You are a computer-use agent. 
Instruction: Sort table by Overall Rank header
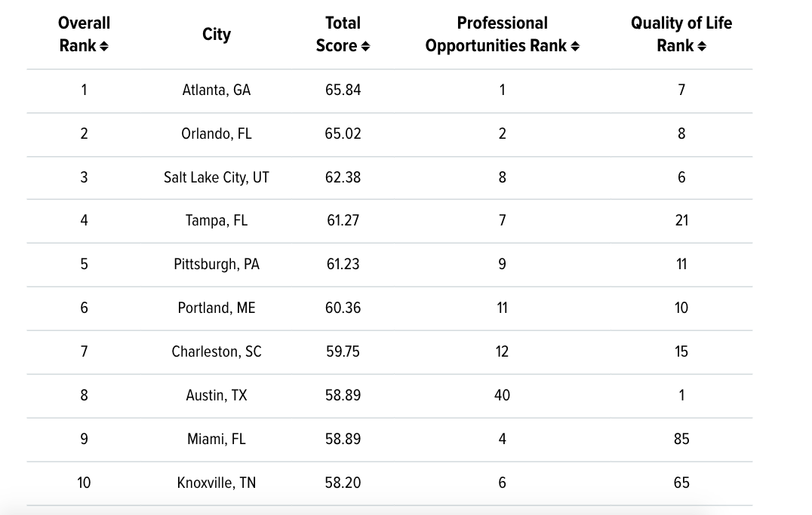(x=83, y=34)
